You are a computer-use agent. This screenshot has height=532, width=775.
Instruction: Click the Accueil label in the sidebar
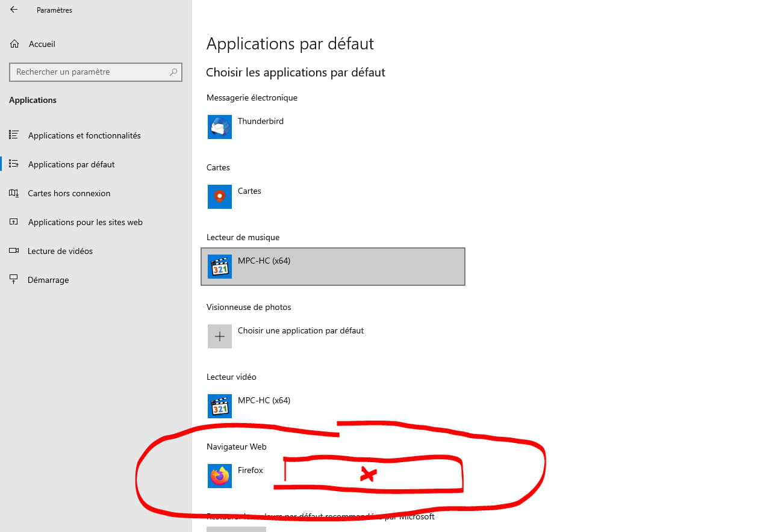point(42,44)
